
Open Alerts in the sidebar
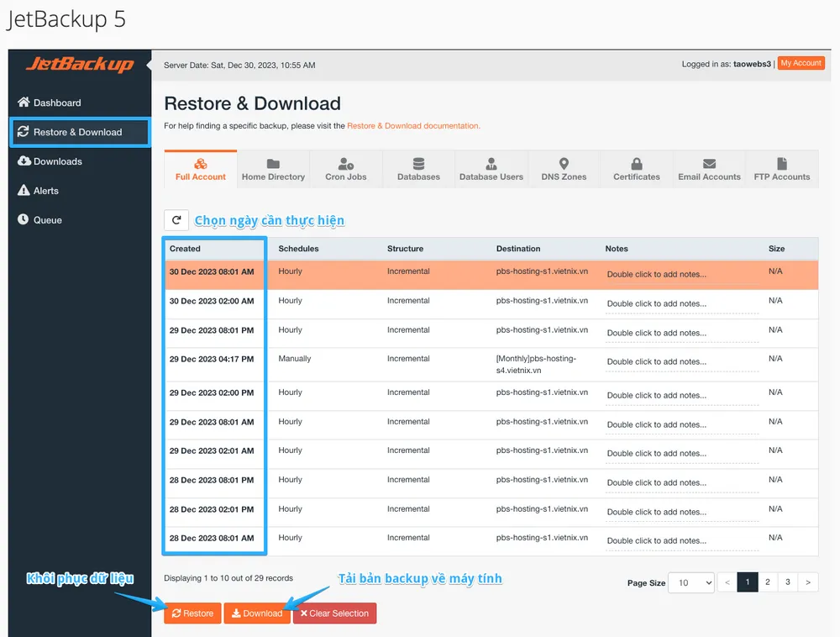pyautogui.click(x=46, y=191)
